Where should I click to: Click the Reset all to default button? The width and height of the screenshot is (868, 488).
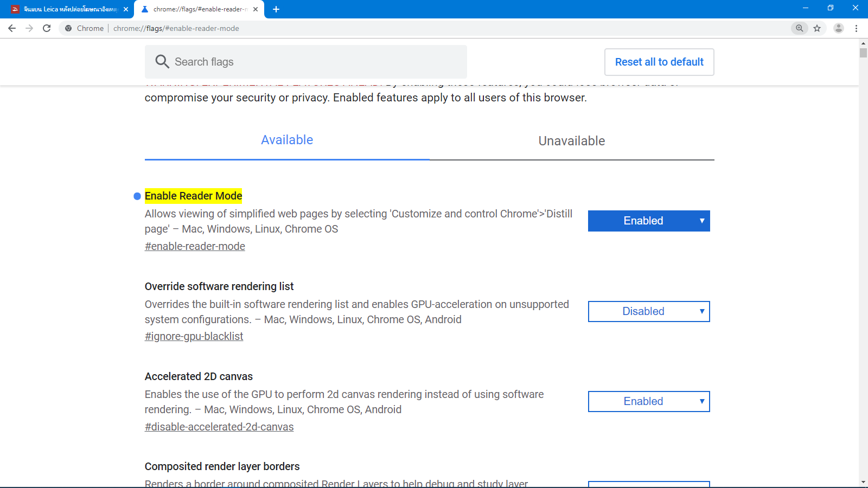659,62
